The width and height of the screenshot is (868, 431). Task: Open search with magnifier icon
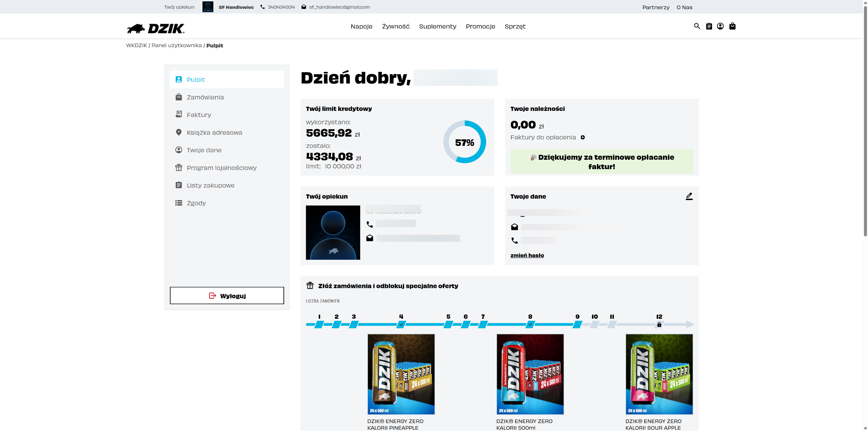697,26
